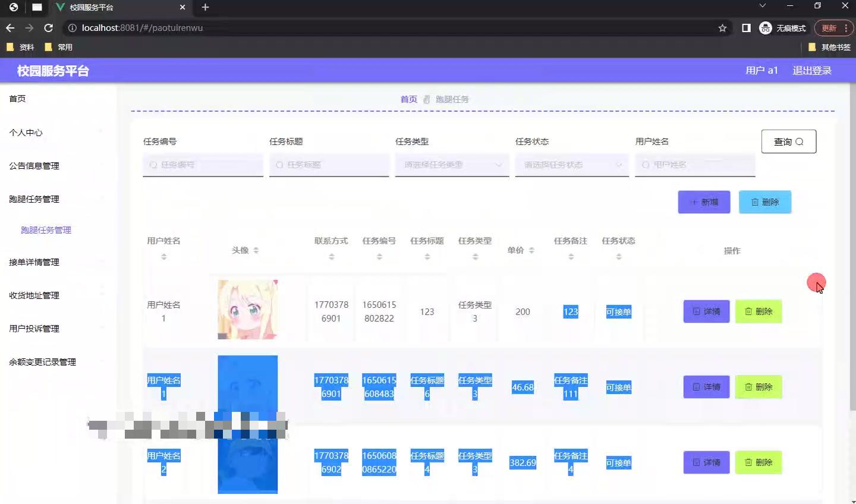Click the plus icon on the 新增 button
The image size is (856, 504).
coord(694,202)
